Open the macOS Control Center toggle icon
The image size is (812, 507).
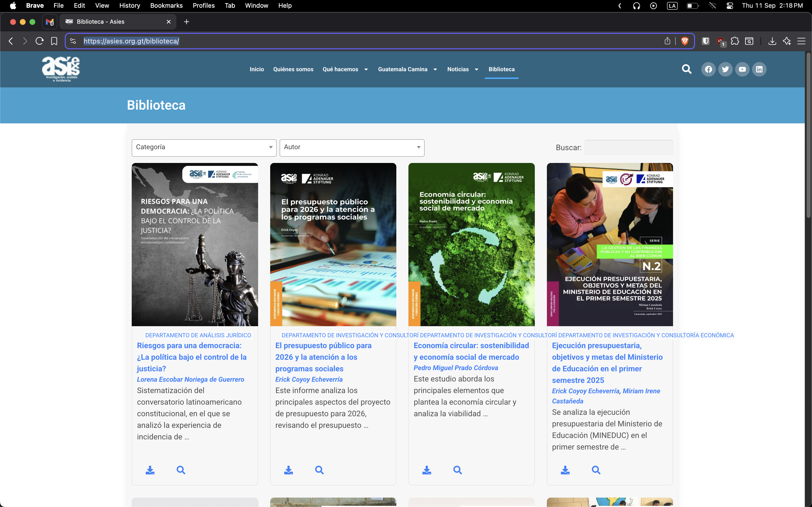[x=729, y=6]
